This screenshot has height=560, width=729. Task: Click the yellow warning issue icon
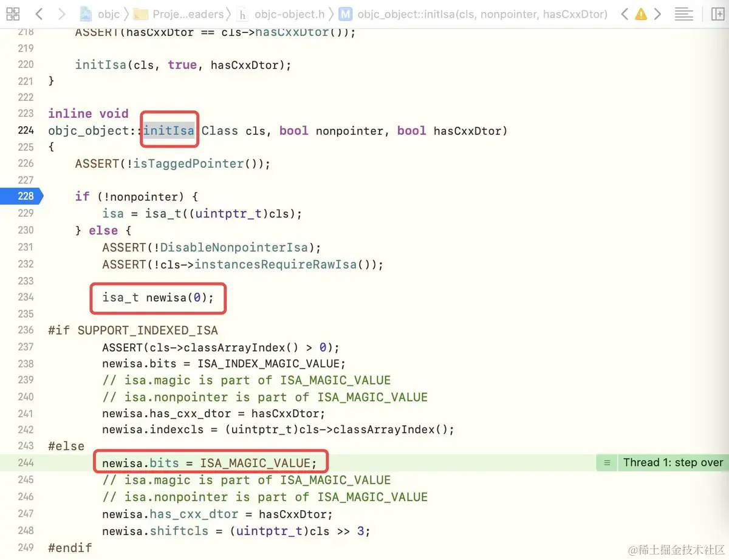point(640,14)
